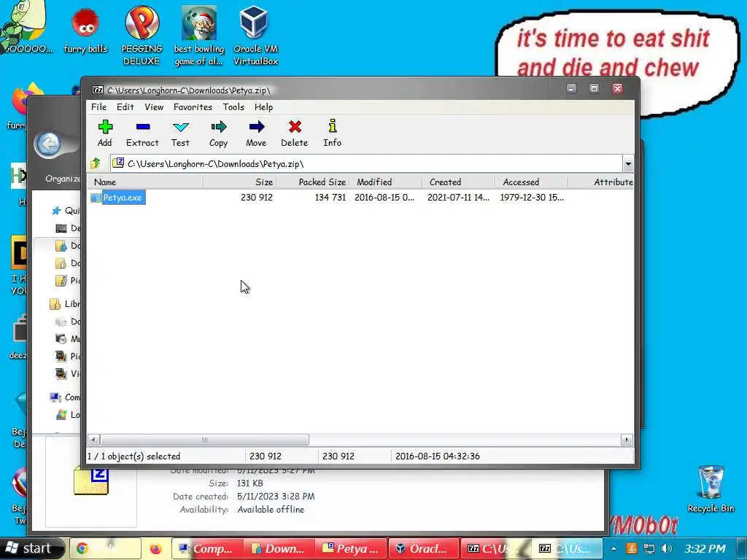The image size is (747, 560).
Task: Open the Info toolbar icon
Action: pos(332,133)
